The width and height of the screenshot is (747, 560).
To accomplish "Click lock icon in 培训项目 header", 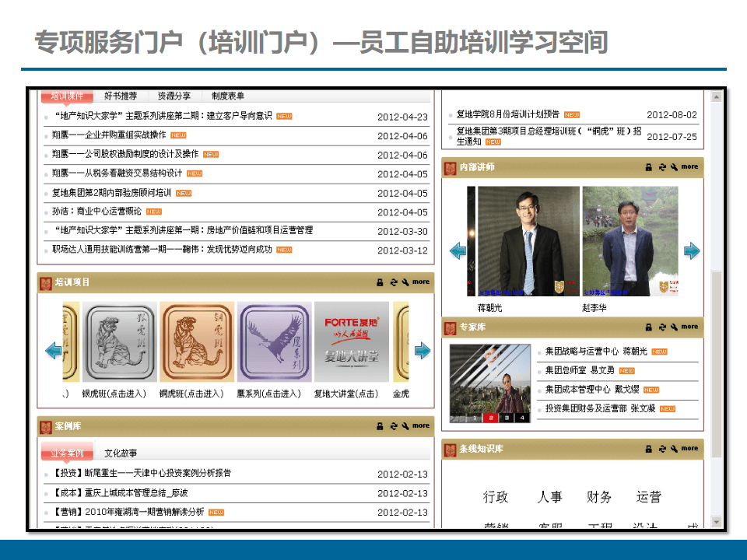I will tap(380, 282).
